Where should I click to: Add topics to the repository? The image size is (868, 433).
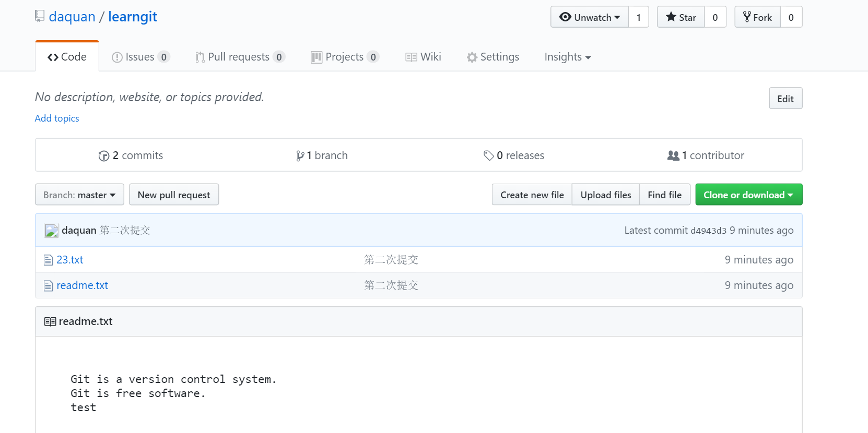pyautogui.click(x=57, y=118)
